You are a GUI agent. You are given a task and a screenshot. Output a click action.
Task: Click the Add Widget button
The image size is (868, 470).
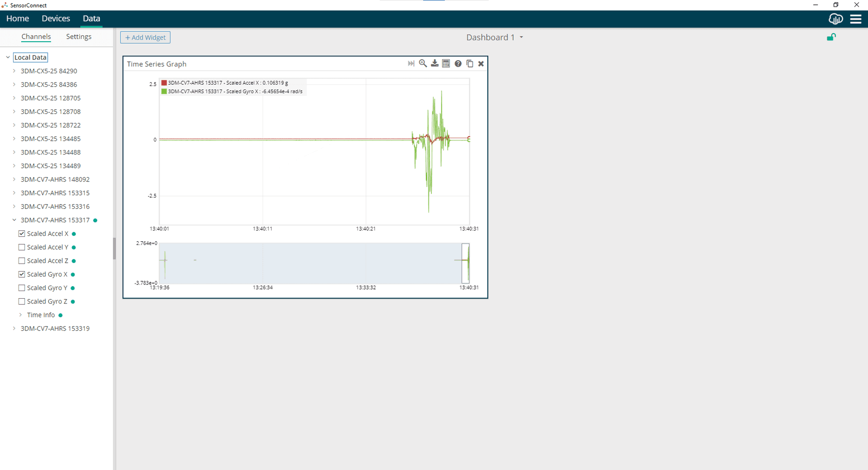(145, 37)
